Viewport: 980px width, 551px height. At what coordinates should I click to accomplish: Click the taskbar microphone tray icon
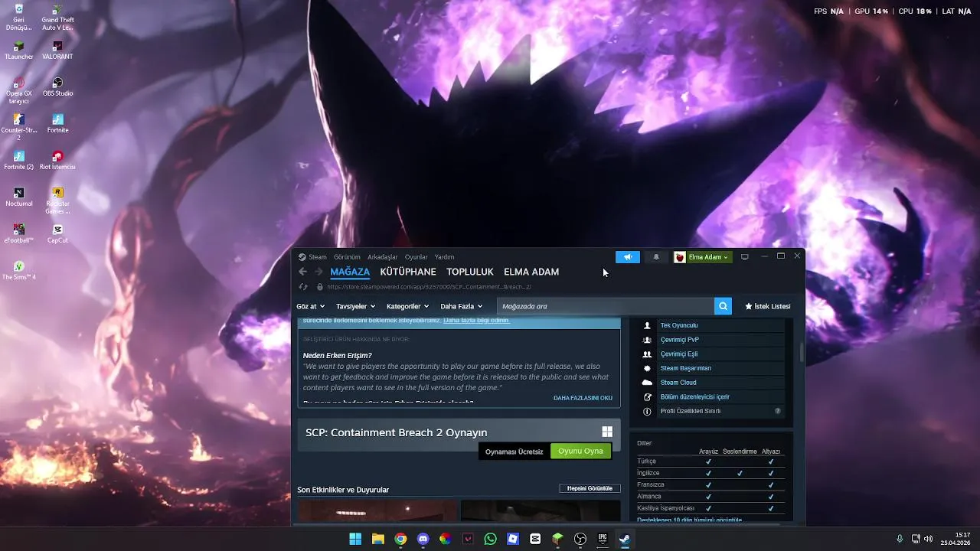click(900, 539)
